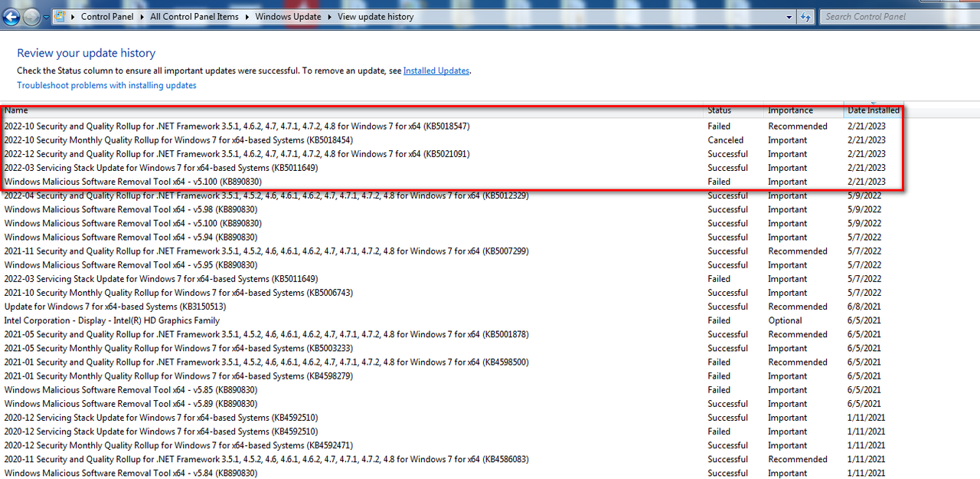Select the 2021-10 Monthly Rollup KB5006743 row
Image resolution: width=980 pixels, height=479 pixels.
pyautogui.click(x=452, y=293)
